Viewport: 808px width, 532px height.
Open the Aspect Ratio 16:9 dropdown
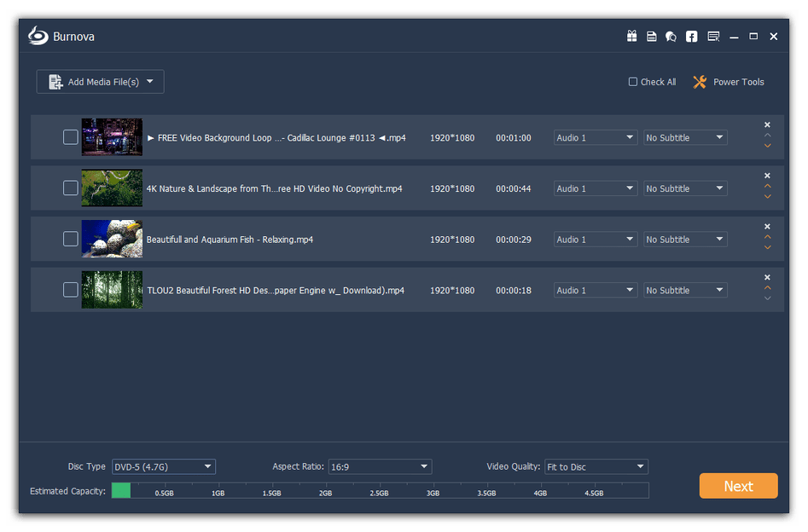[380, 466]
